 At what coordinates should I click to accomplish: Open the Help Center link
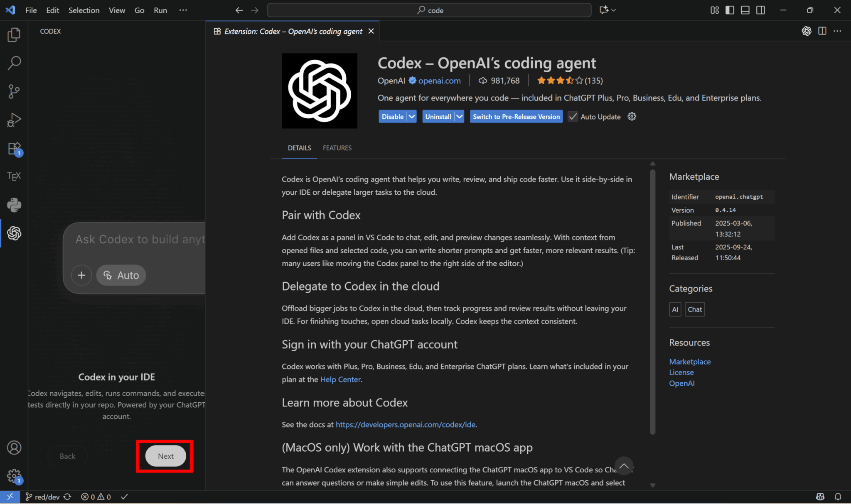click(x=340, y=379)
